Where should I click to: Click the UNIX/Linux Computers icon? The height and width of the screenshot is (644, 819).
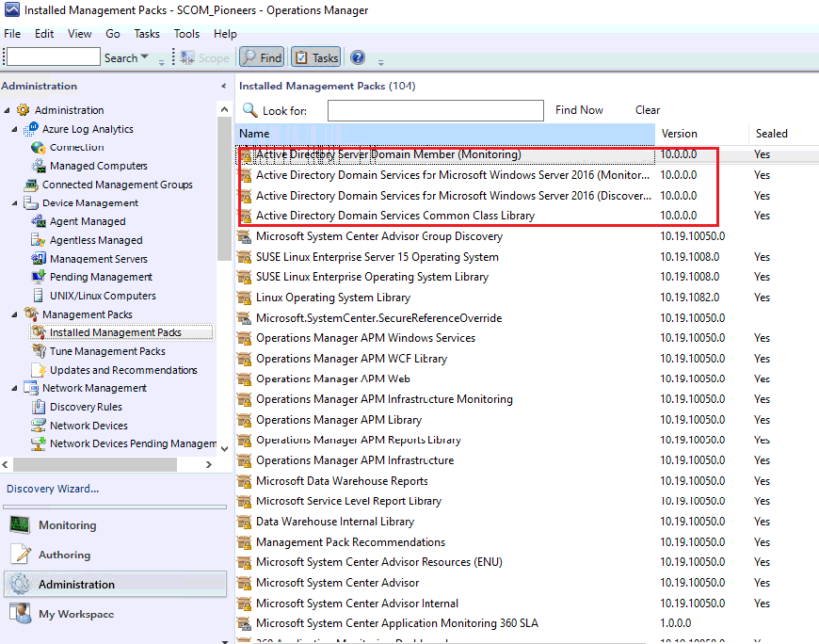click(x=39, y=296)
